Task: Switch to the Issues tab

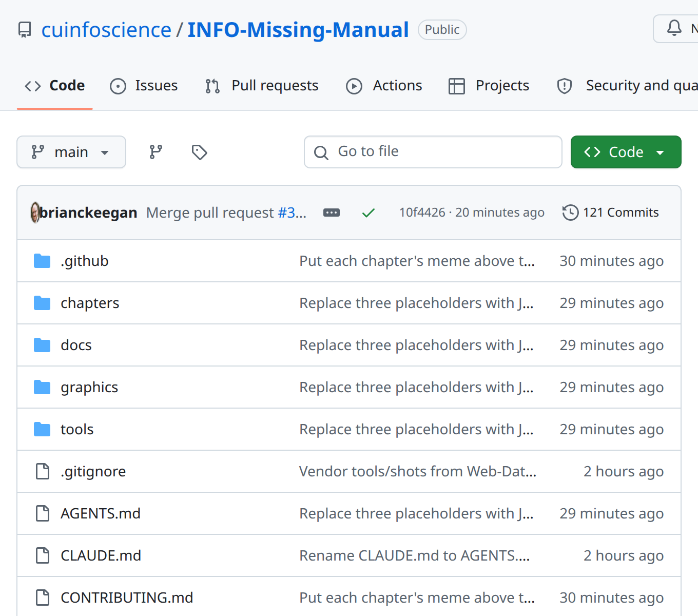Action: coord(144,86)
